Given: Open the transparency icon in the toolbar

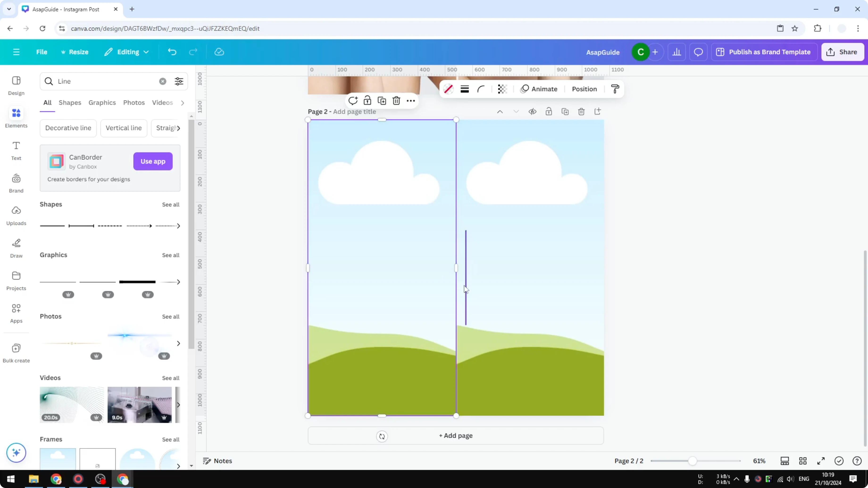Looking at the screenshot, I should point(502,89).
